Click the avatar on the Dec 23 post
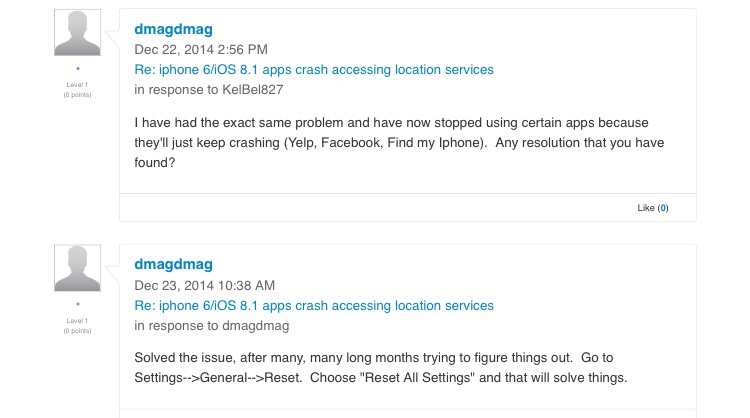750x418 pixels. (x=77, y=268)
